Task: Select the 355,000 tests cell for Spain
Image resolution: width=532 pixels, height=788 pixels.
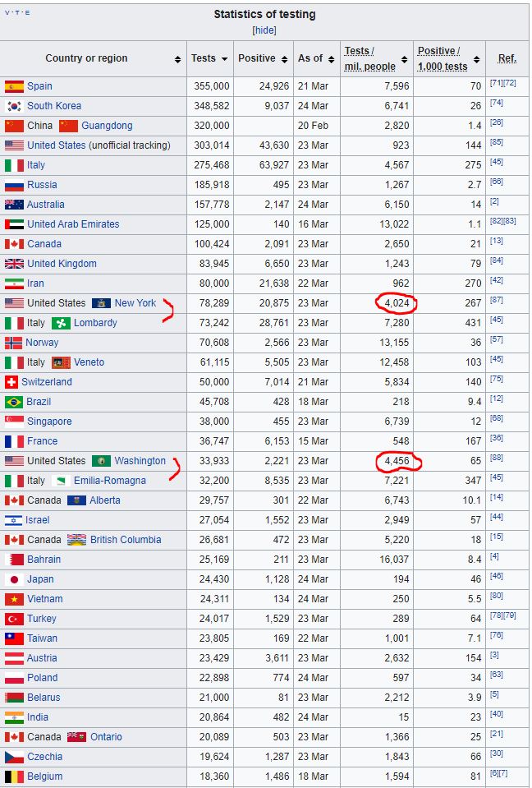Action: point(212,86)
